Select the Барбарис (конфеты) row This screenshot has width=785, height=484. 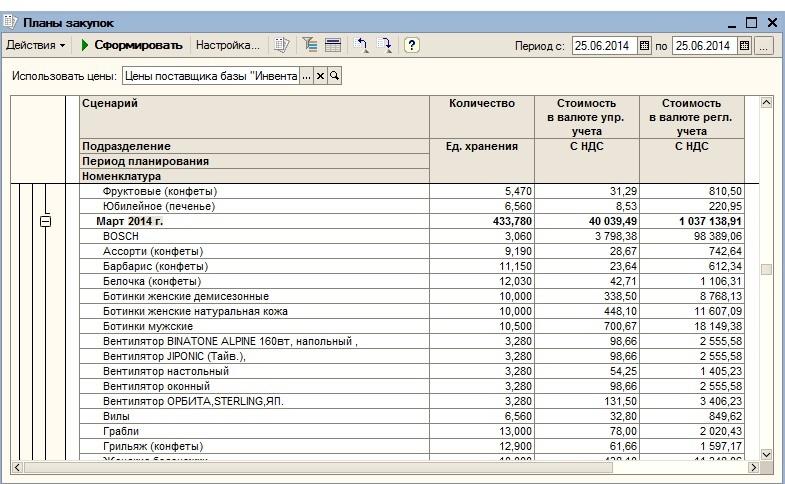411,266
